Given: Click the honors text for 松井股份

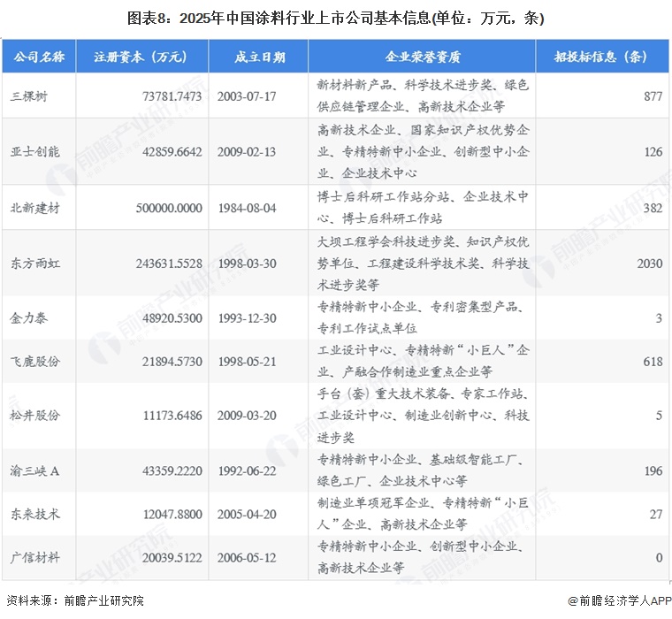Looking at the screenshot, I should [423, 416].
